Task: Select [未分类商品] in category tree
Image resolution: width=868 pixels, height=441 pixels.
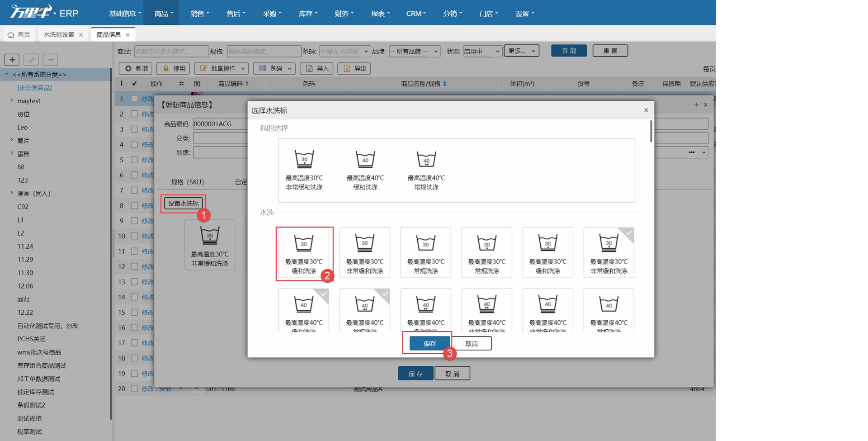Action: coord(34,88)
